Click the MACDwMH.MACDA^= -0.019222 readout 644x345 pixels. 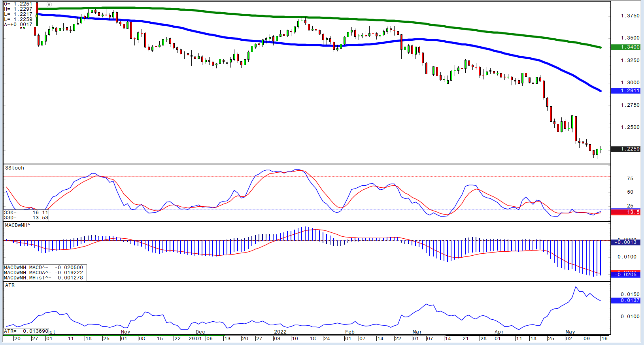(x=43, y=273)
